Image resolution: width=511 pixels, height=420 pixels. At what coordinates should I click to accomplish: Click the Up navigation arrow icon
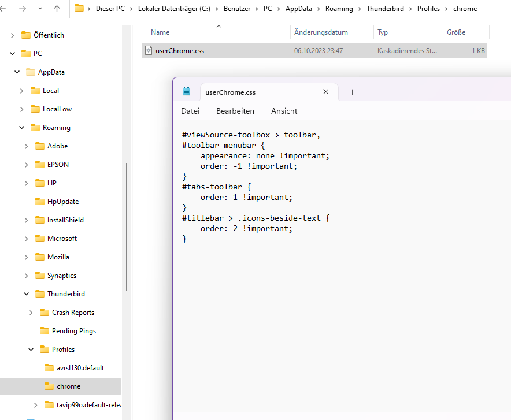(x=57, y=9)
